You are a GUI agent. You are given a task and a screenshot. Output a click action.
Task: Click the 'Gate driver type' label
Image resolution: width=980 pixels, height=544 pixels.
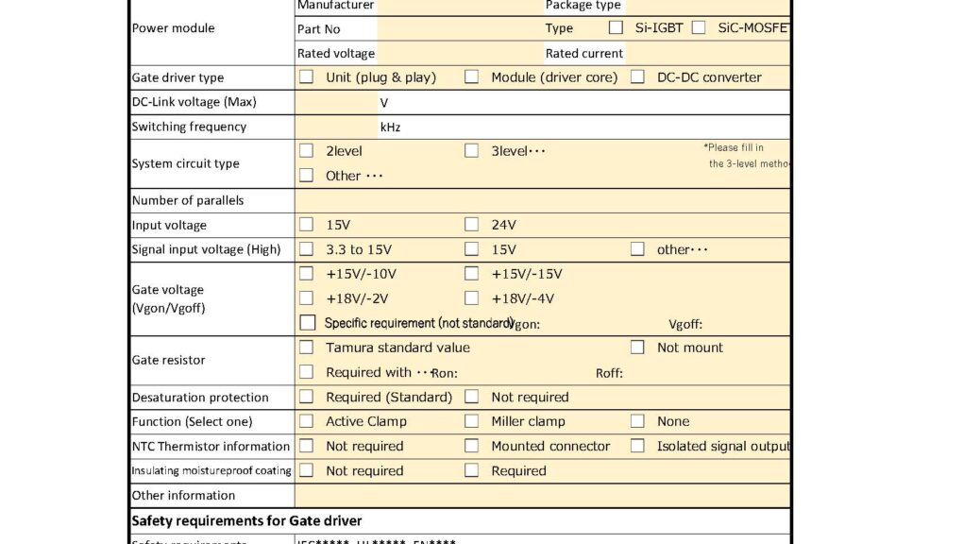pos(177,77)
